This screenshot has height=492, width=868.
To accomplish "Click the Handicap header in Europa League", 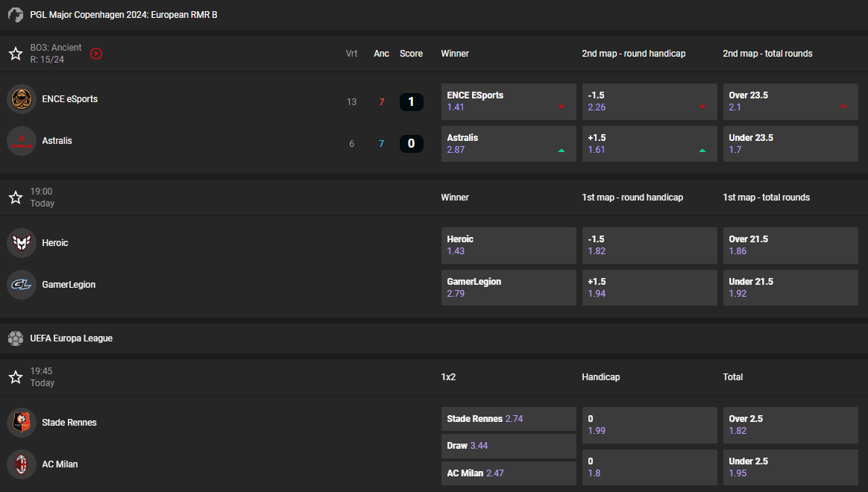I will 601,377.
